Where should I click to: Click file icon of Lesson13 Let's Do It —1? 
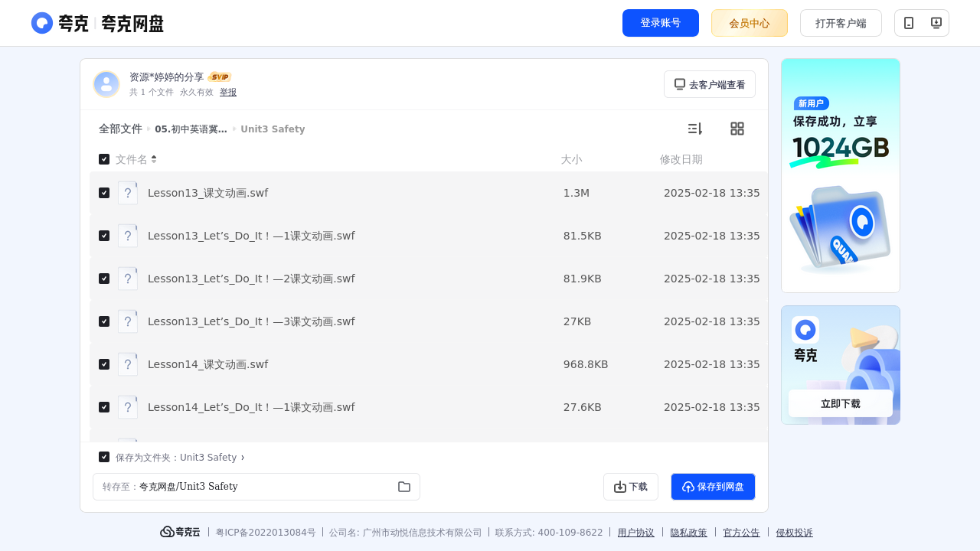pyautogui.click(x=128, y=236)
